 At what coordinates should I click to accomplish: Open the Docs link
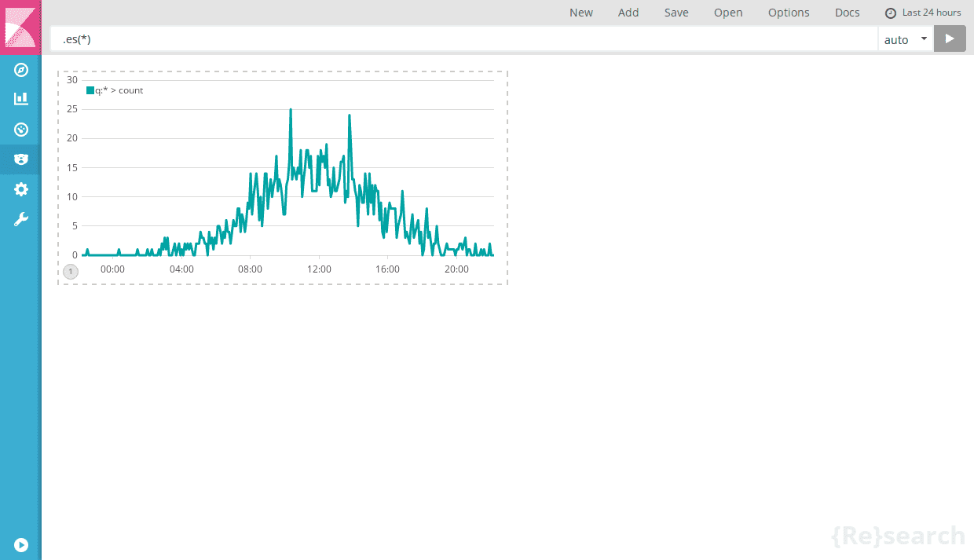pyautogui.click(x=848, y=13)
